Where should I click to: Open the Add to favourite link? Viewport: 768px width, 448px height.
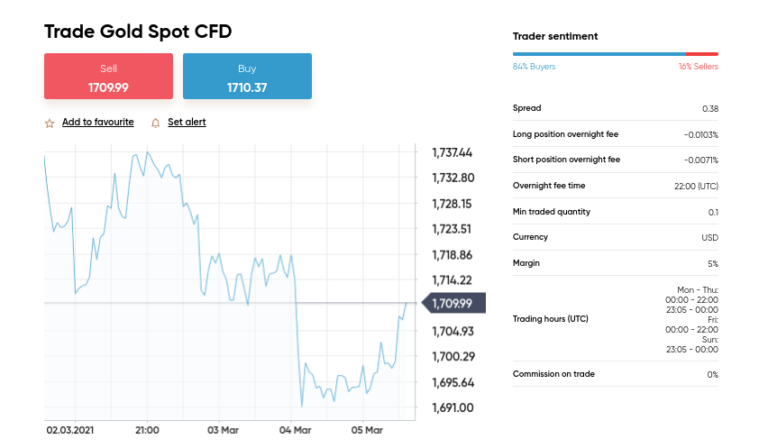tap(97, 122)
